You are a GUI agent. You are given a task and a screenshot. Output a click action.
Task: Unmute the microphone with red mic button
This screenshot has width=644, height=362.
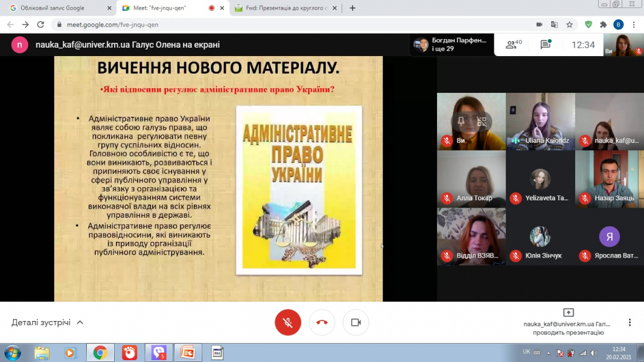pos(288,323)
